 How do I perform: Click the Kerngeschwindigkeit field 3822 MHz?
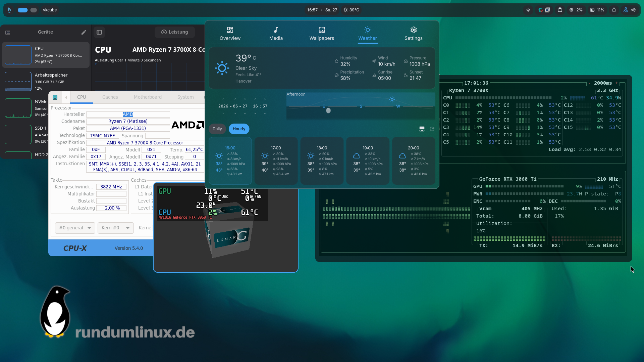click(x=111, y=187)
